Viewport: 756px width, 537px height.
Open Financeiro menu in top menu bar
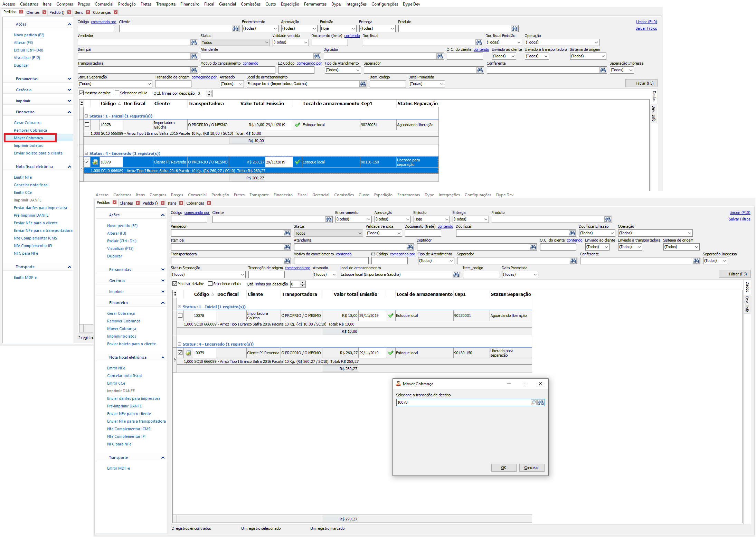click(x=190, y=4)
